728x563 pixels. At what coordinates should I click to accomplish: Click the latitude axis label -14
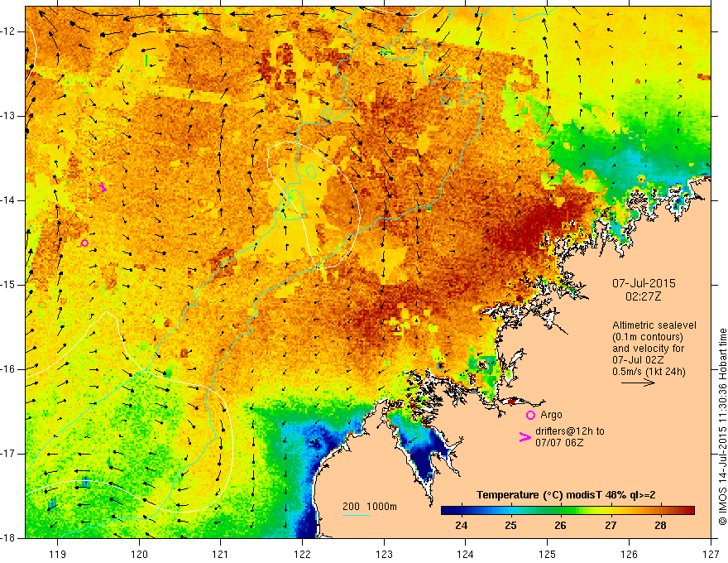tap(9, 200)
